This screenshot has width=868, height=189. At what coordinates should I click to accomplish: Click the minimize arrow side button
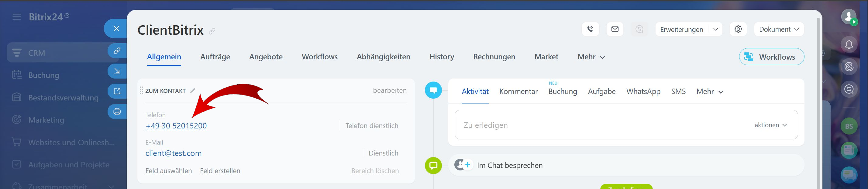pos(117,71)
